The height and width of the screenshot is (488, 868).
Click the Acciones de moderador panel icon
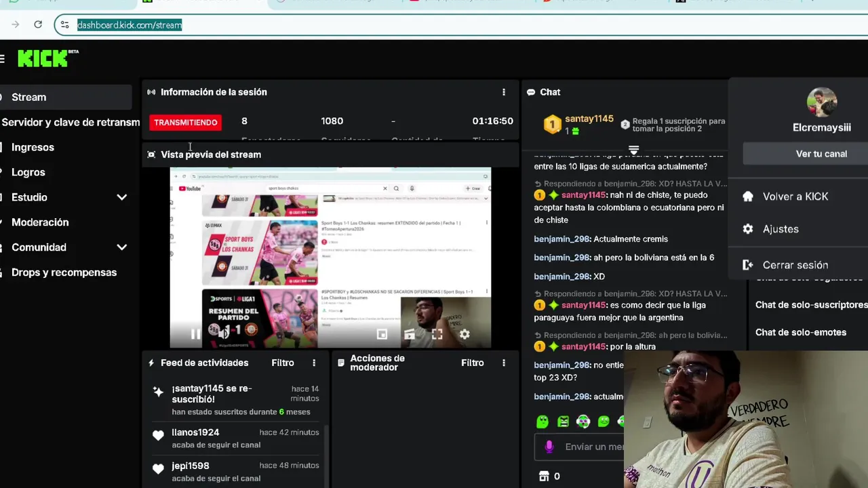(x=341, y=363)
